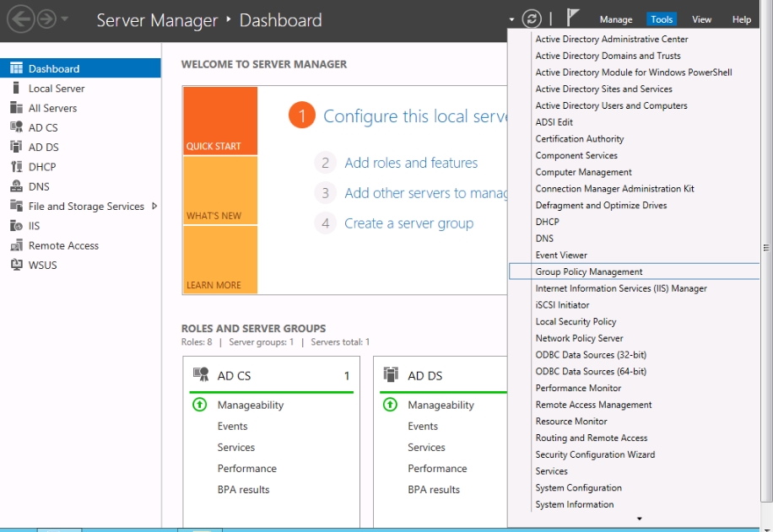Select Local Server icon in sidebar
This screenshot has width=773, height=532.
click(x=16, y=88)
